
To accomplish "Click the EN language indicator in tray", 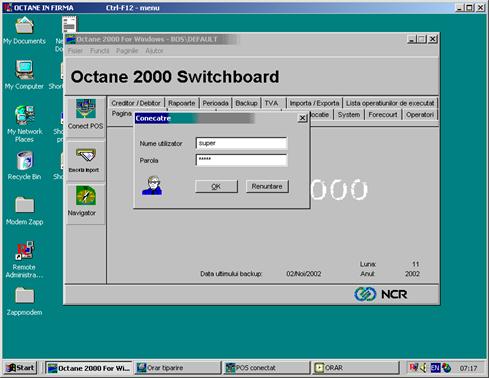I will [435, 368].
